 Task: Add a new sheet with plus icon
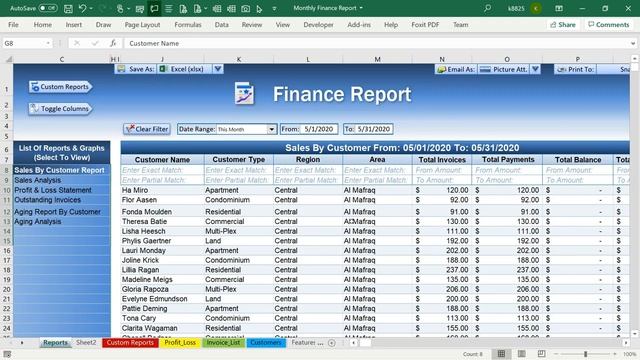[x=332, y=343]
